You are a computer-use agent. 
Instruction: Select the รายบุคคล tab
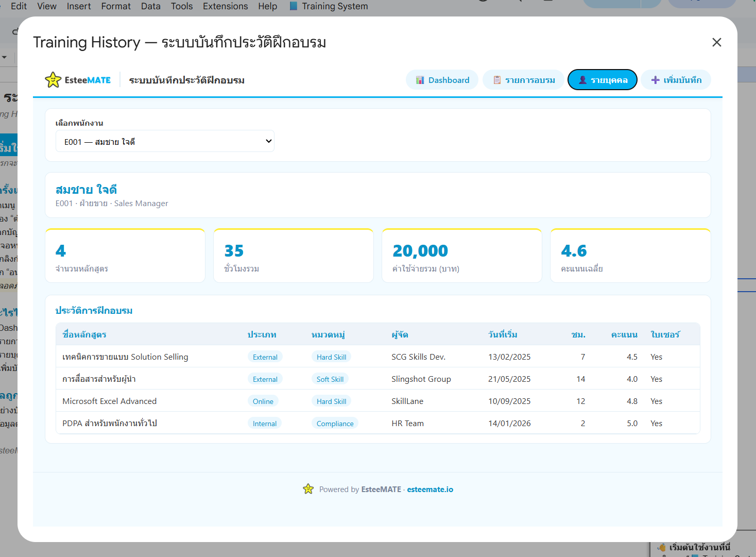click(x=602, y=80)
